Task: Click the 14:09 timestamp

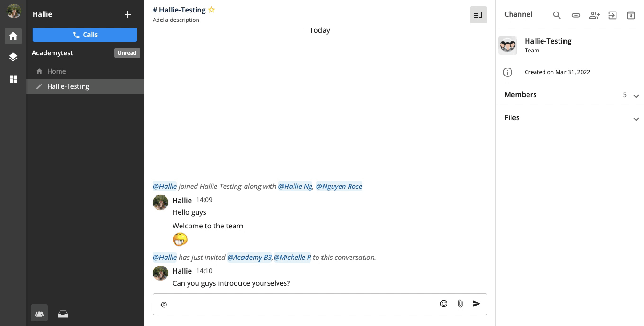Action: (x=204, y=200)
